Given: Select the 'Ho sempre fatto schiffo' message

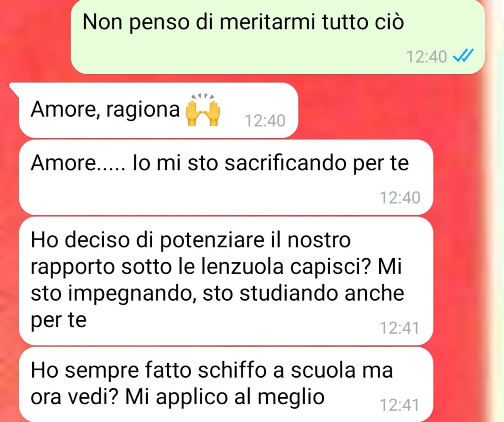Looking at the screenshot, I should [226, 385].
